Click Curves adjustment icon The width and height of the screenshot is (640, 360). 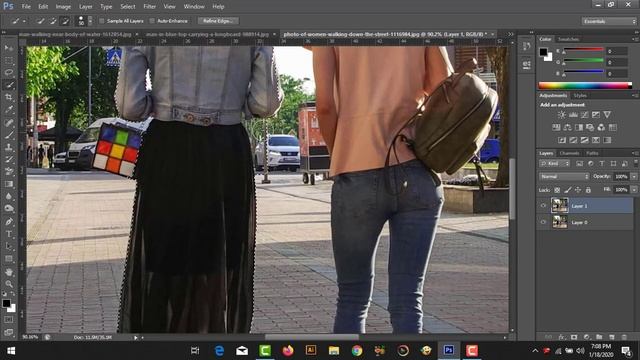(584, 115)
